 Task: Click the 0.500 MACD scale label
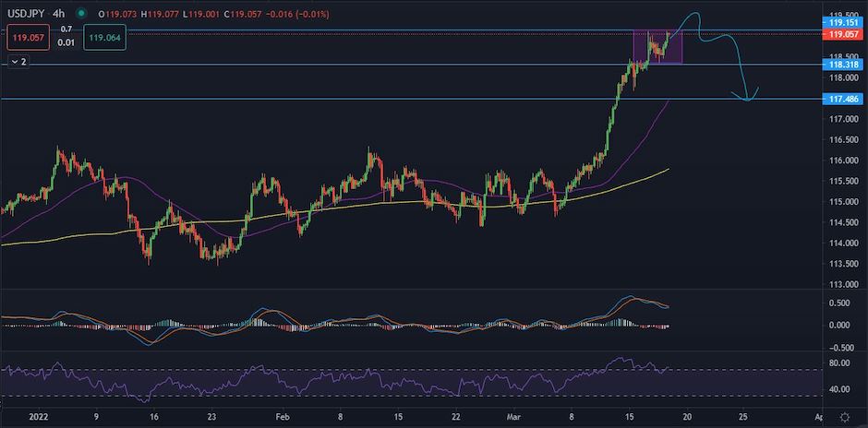pos(841,303)
